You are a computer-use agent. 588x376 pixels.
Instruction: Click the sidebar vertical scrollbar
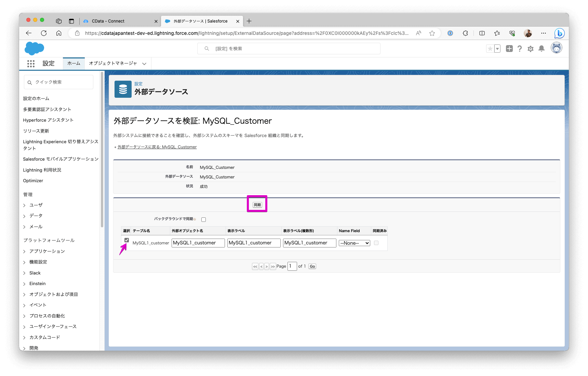102,149
